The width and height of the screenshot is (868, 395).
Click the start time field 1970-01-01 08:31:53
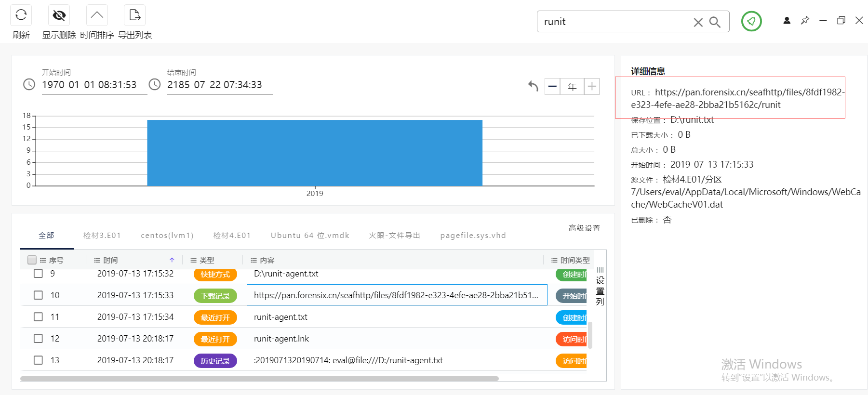(94, 85)
